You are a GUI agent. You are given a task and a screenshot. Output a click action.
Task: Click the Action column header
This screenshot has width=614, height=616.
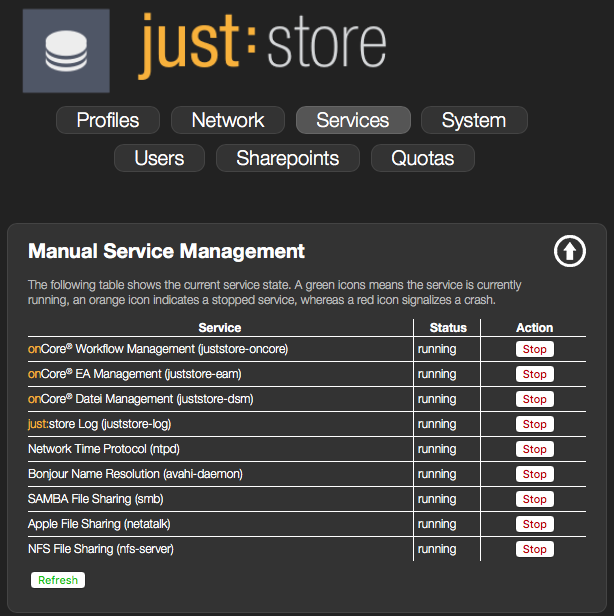534,328
